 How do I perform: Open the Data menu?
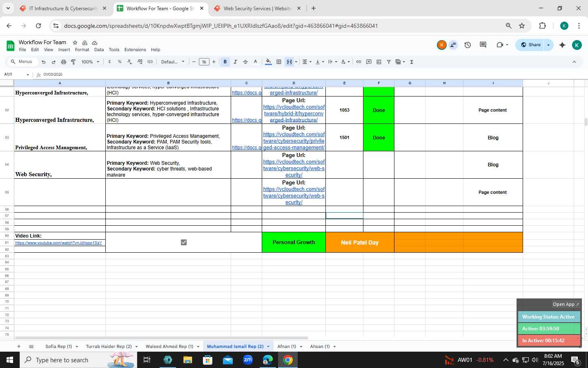[99, 49]
